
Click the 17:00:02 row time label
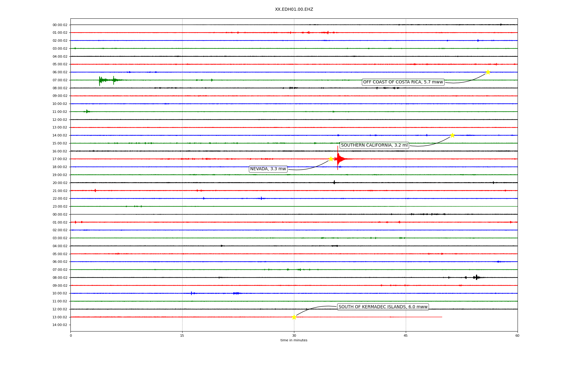[60, 159]
